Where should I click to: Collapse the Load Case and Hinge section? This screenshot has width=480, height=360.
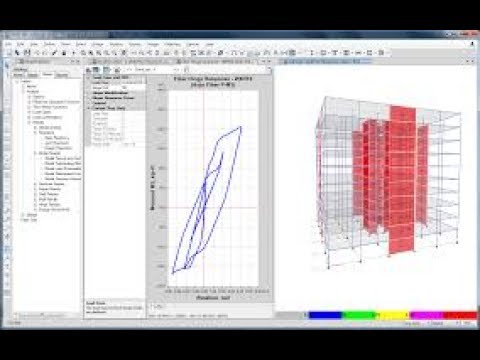pos(89,77)
